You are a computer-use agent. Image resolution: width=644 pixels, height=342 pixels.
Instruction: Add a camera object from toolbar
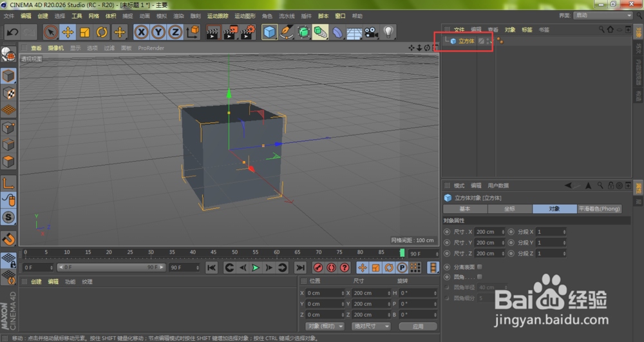[x=372, y=32]
